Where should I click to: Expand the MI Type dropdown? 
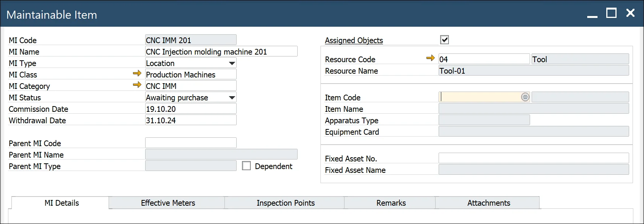(232, 63)
